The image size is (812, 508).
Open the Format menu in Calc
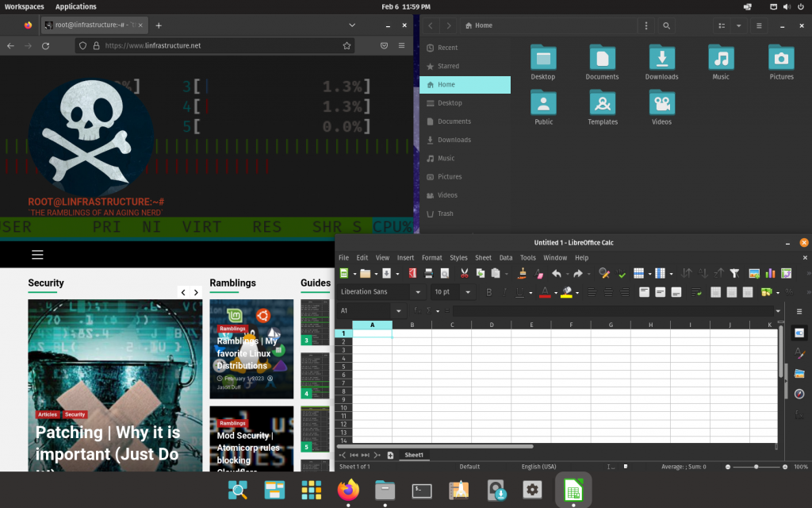pyautogui.click(x=432, y=258)
